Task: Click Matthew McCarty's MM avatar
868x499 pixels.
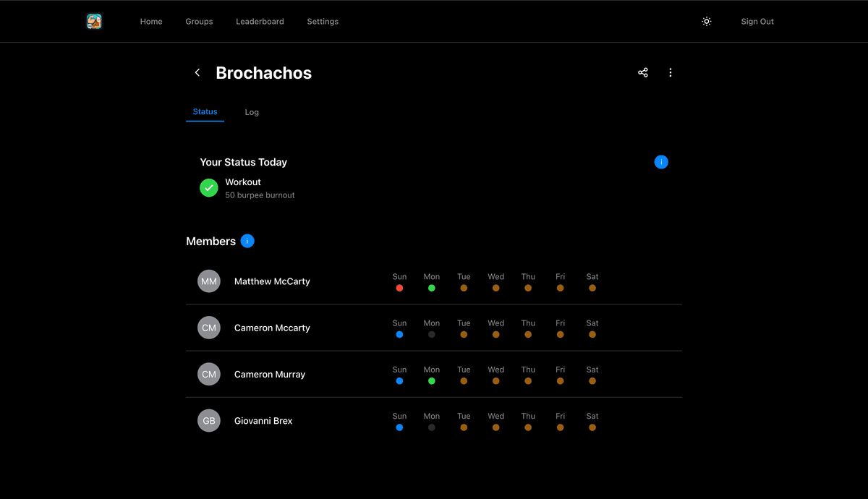Action: pos(209,281)
